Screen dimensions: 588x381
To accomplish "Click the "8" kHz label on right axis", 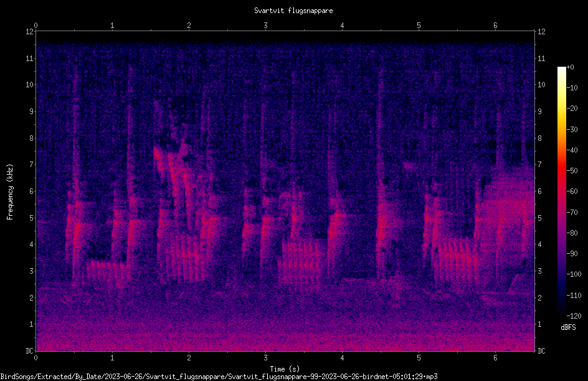I will point(539,138).
